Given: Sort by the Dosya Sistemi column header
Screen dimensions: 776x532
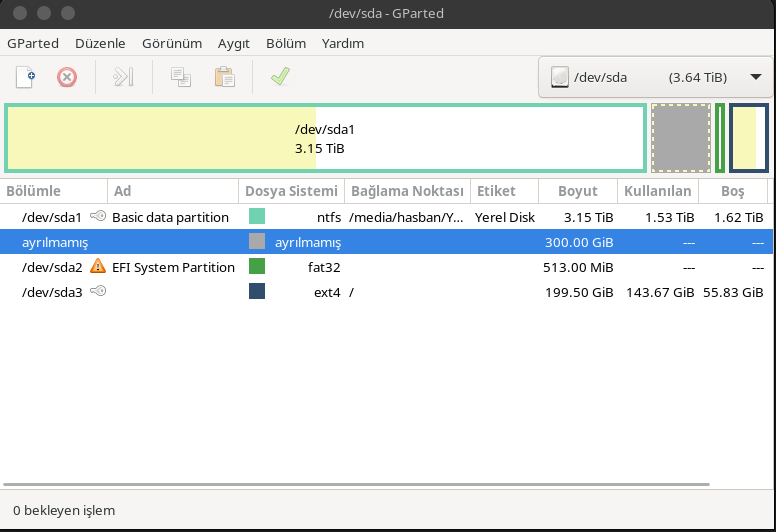Looking at the screenshot, I should coord(291,191).
